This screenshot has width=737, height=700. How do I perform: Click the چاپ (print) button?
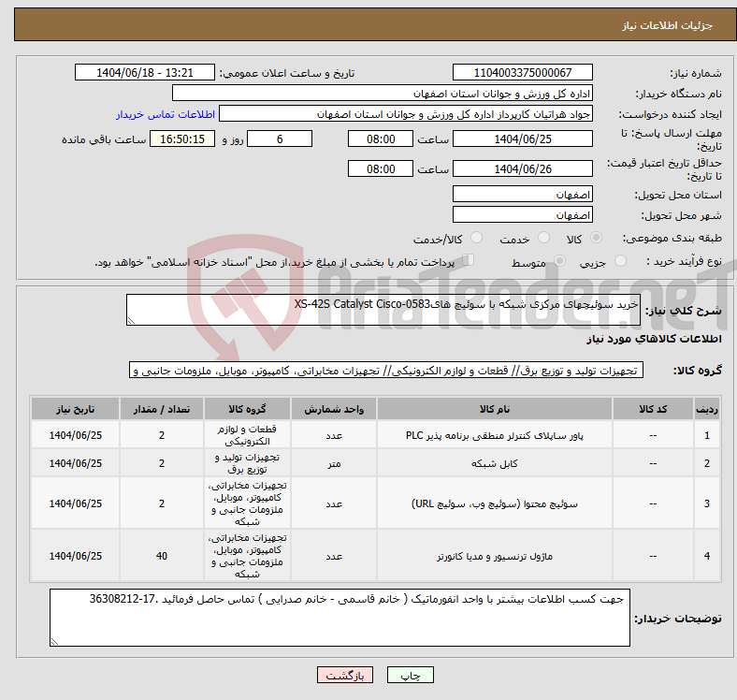pos(410,675)
